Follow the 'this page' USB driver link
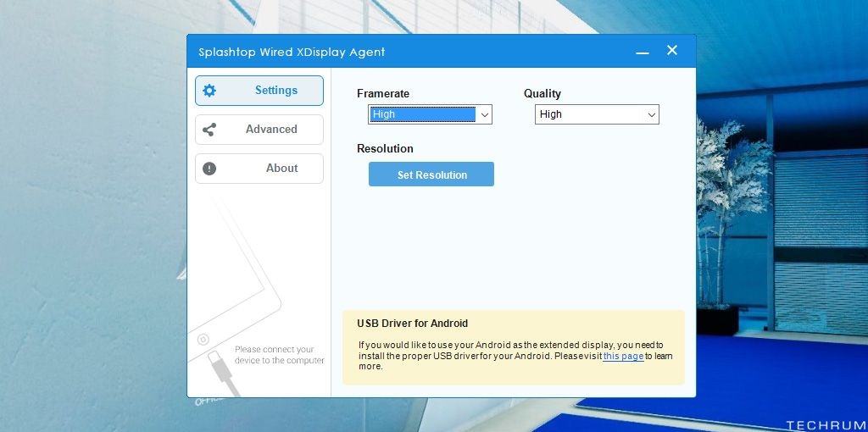Image resolution: width=868 pixels, height=432 pixels. 623,357
